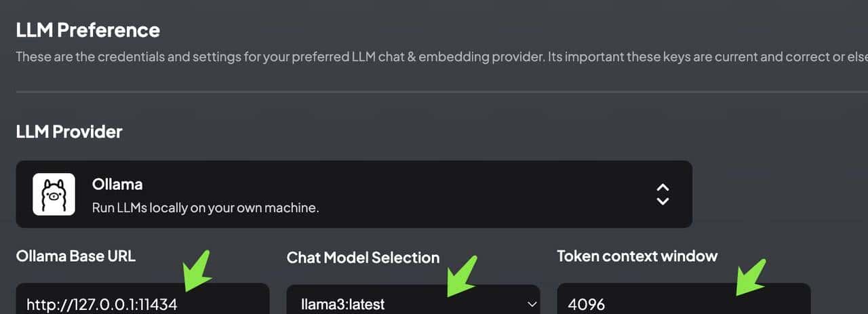Screen dimensions: 868x314
Task: Click the Token context window label
Action: tap(637, 256)
